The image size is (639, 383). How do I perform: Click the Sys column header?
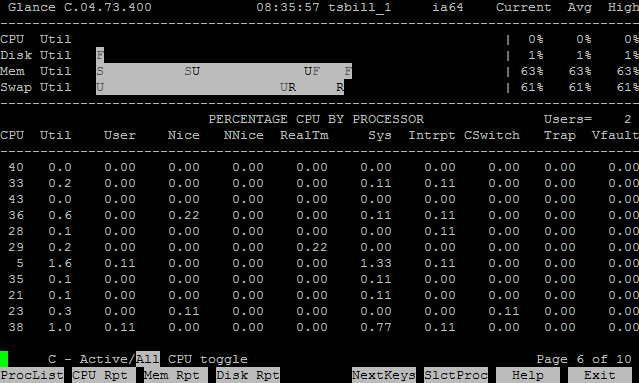point(380,135)
